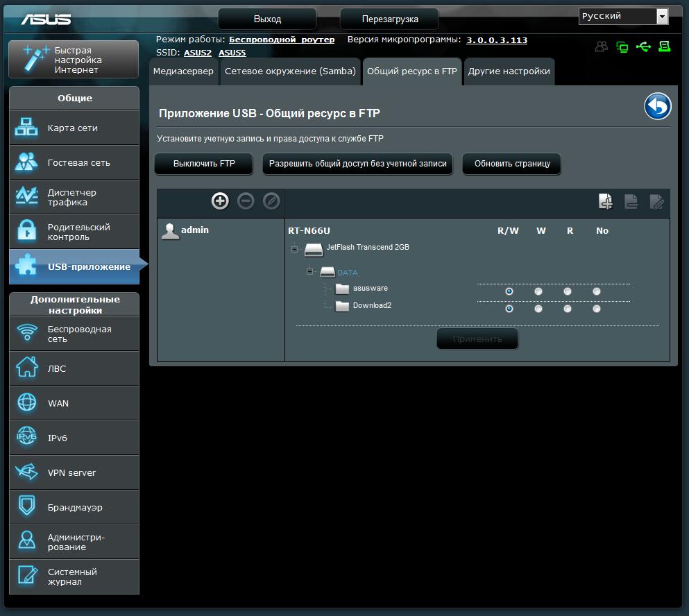Open LAN (ЛВС) settings
The height and width of the screenshot is (616, 689).
click(74, 368)
